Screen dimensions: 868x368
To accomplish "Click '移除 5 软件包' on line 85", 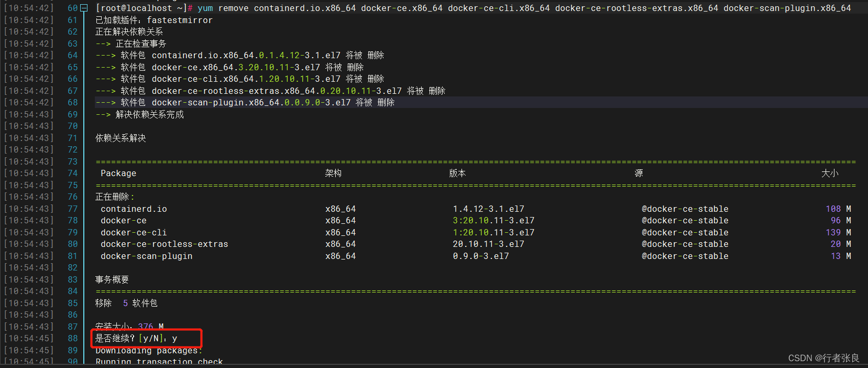I will [126, 304].
